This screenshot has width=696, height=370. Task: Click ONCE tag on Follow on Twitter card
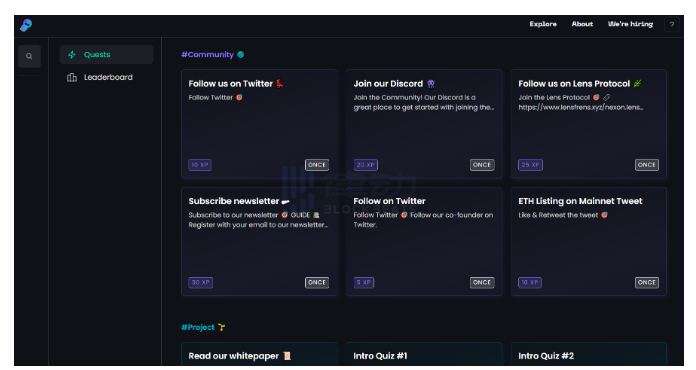(x=482, y=282)
